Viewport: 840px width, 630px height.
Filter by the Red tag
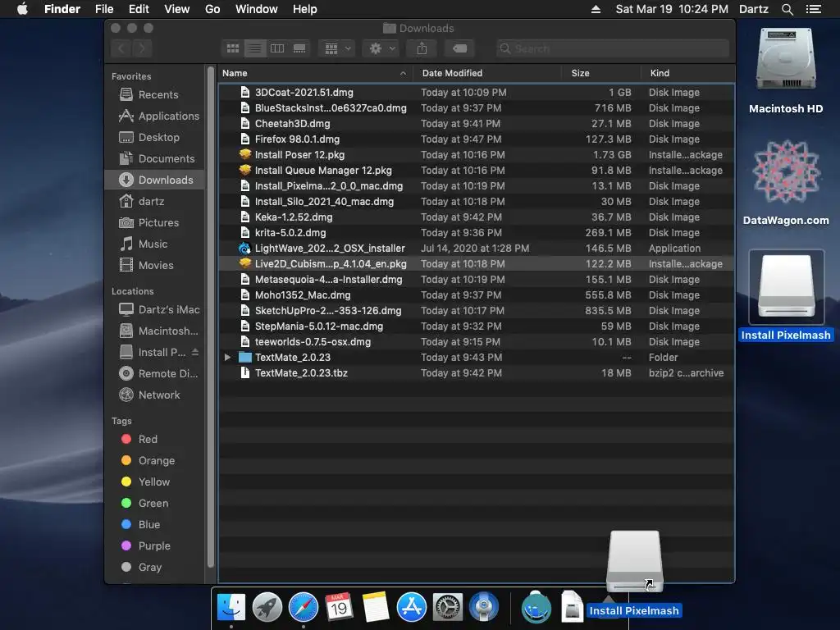coord(154,440)
